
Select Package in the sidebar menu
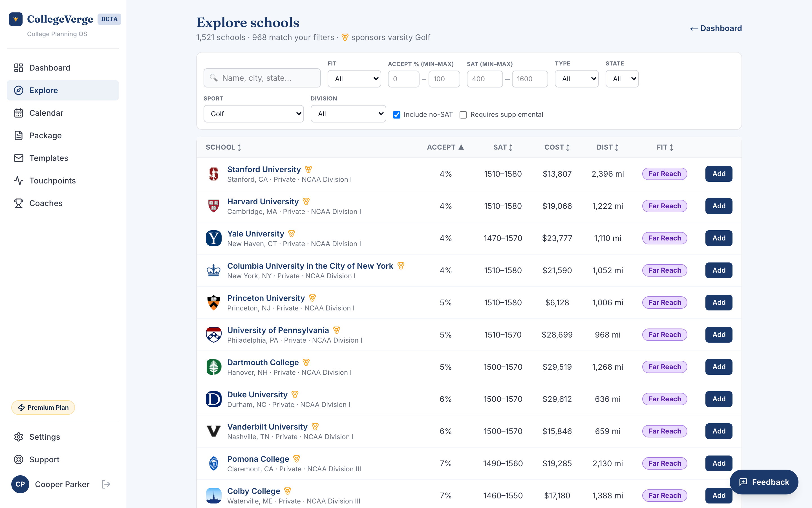[63, 135]
